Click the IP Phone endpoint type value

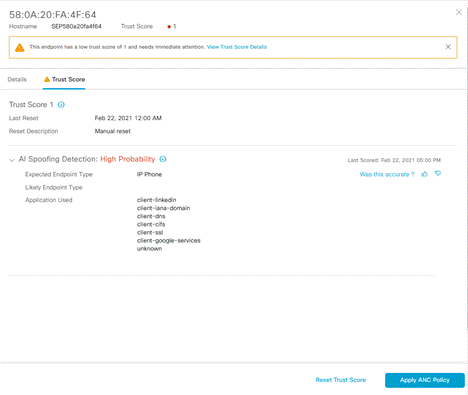[x=149, y=174]
